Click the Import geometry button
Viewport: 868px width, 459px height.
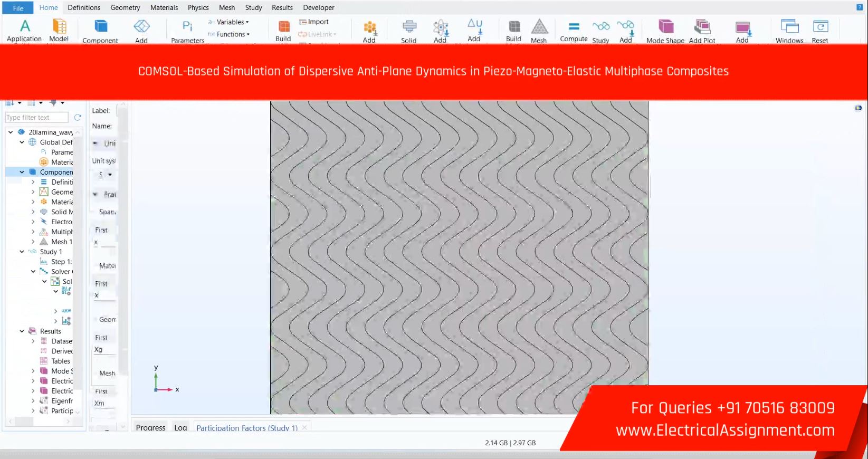(314, 22)
